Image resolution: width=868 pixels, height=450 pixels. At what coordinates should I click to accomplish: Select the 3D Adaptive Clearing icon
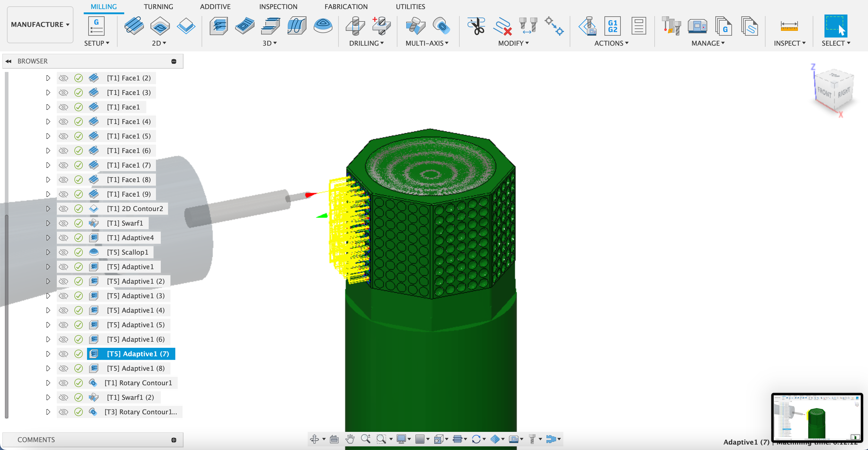pyautogui.click(x=219, y=26)
